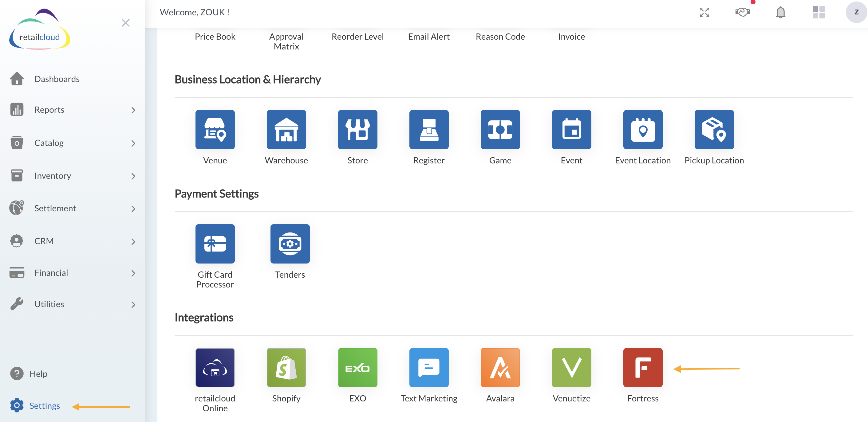Open the Z user profile avatar
Viewport: 868px width, 422px height.
pyautogui.click(x=856, y=12)
